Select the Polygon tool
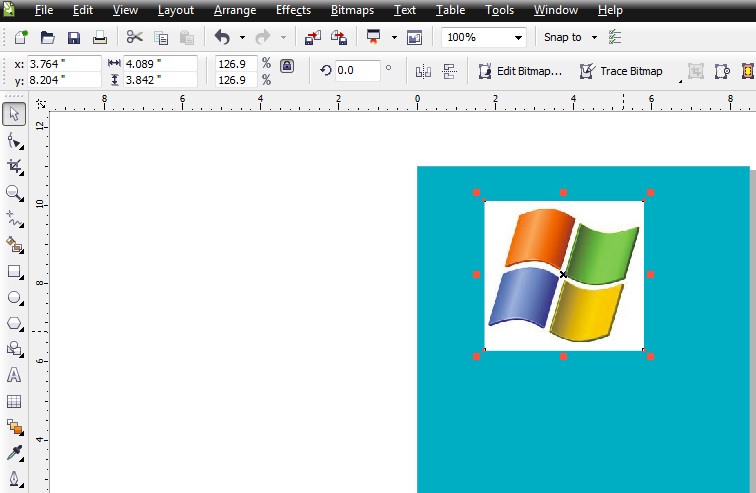Image resolution: width=756 pixels, height=493 pixels. tap(14, 323)
